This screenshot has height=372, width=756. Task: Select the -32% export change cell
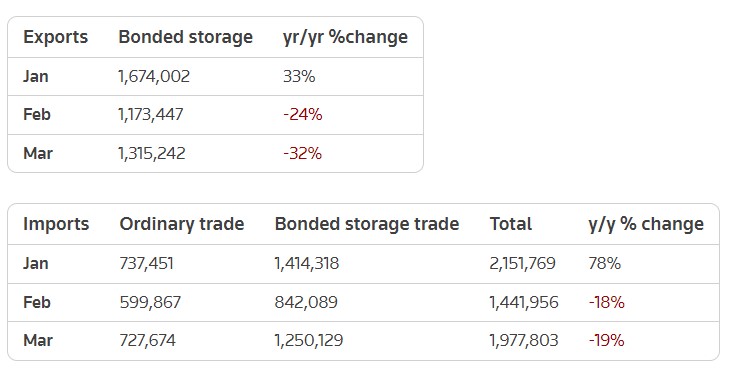[302, 153]
